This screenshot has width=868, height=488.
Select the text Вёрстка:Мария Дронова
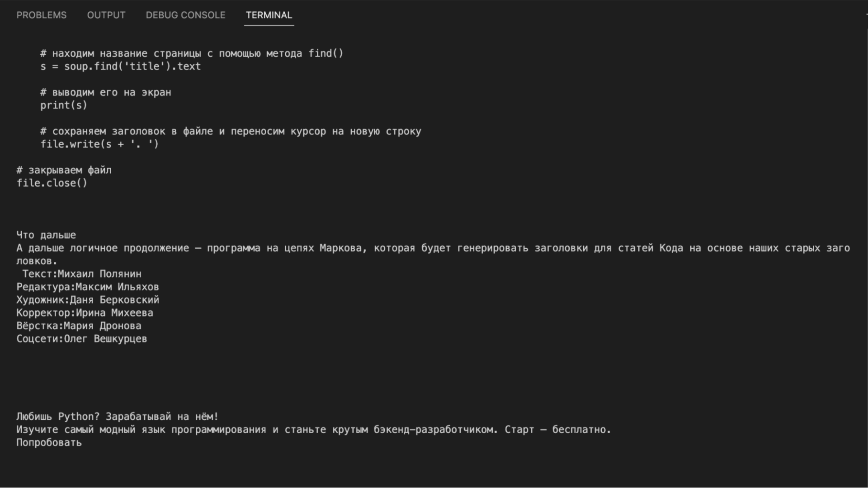79,325
